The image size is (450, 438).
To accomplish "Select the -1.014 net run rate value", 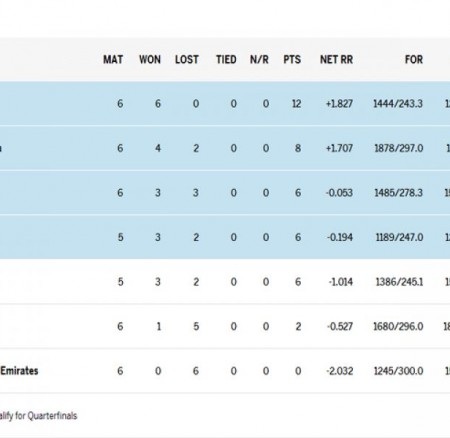I will [x=341, y=282].
